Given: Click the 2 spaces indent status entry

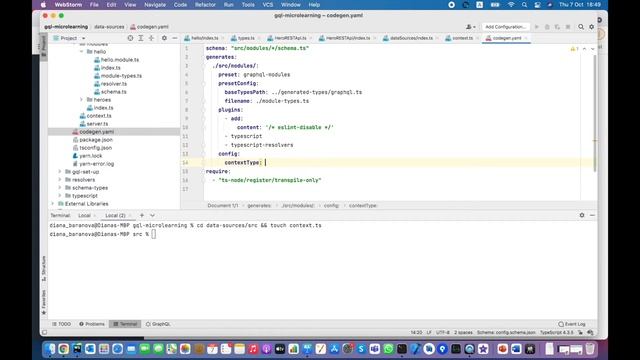Looking at the screenshot, I should pyautogui.click(x=463, y=333).
